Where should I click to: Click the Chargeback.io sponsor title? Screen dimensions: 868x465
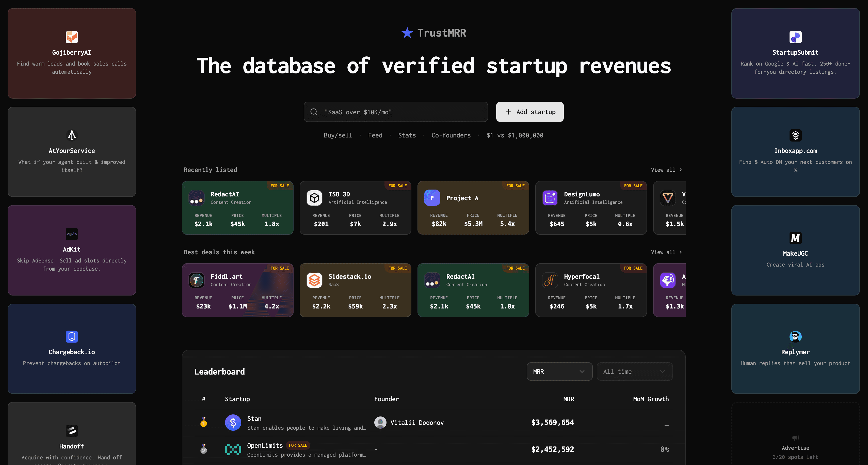[x=72, y=352]
